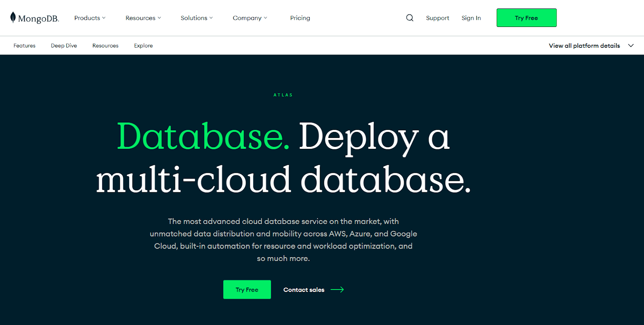Click the multi-cloud database. headline text
The image size is (644, 325).
[x=283, y=179]
